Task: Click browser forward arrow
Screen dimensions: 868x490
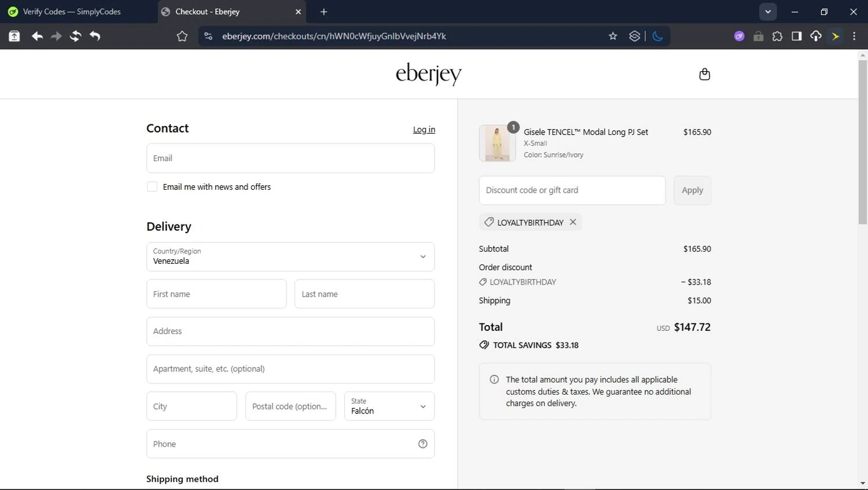Action: 56,36
